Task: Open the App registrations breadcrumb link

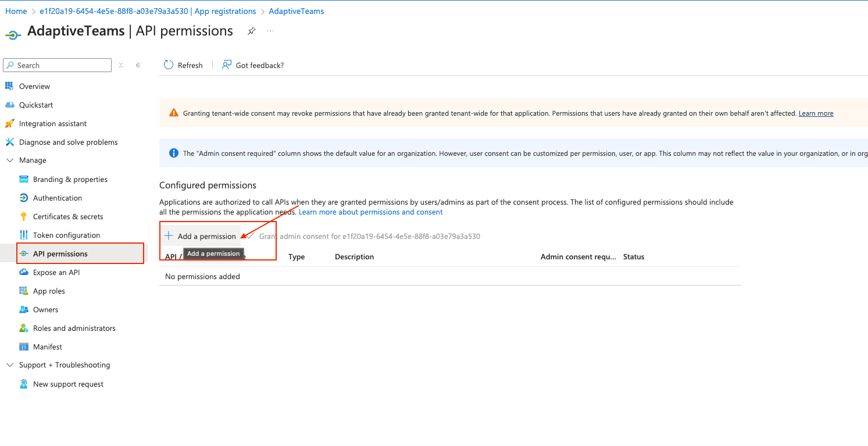Action: pyautogui.click(x=148, y=11)
